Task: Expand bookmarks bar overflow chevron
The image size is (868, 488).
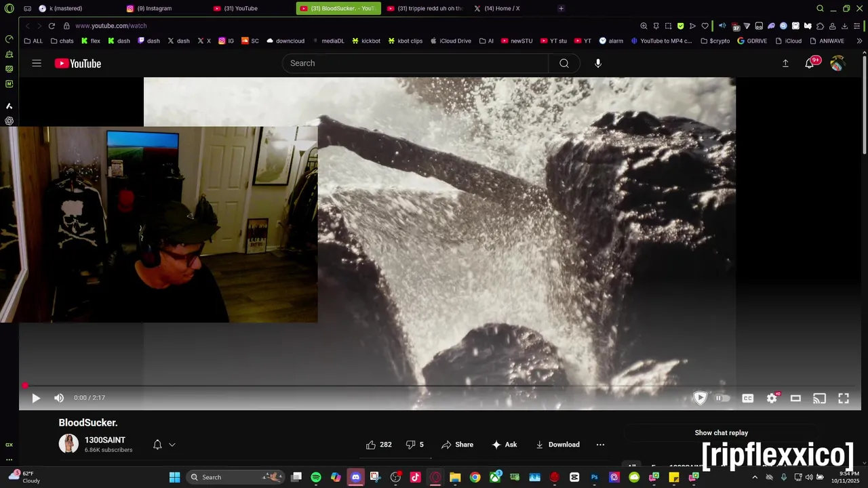Action: 859,41
